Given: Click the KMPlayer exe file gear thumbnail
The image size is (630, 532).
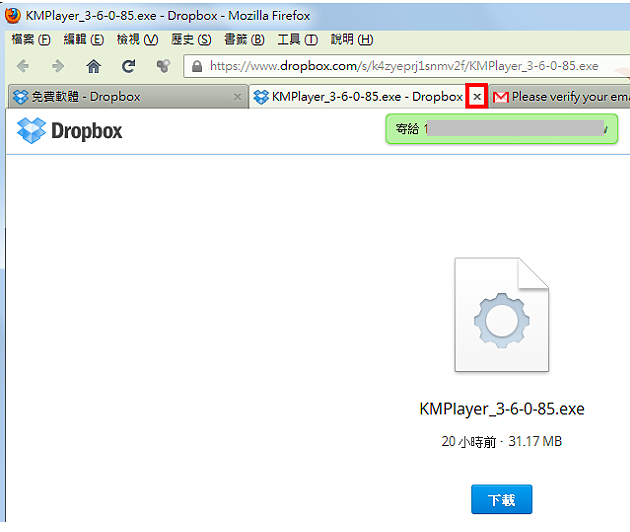Looking at the screenshot, I should pyautogui.click(x=501, y=315).
